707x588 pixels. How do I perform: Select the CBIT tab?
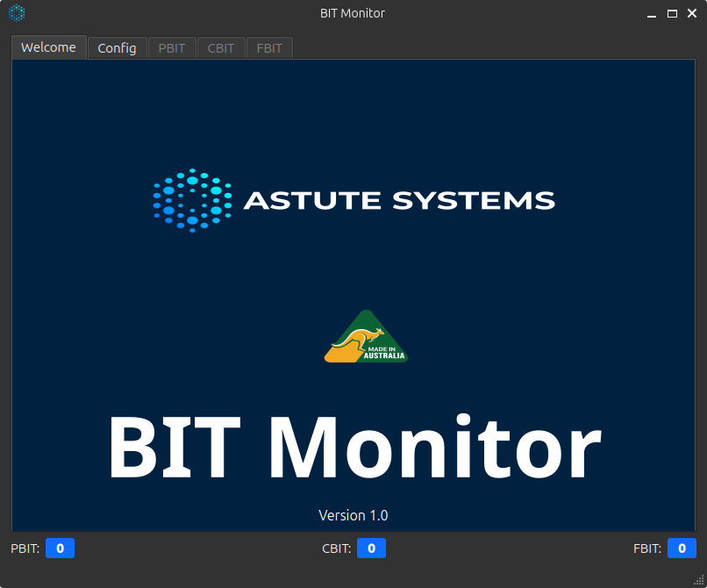(x=220, y=47)
